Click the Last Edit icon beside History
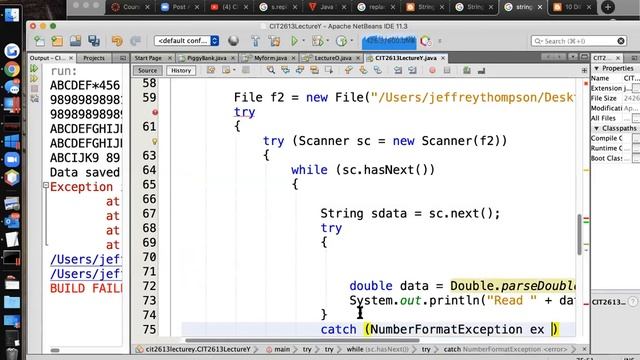This screenshot has height=360, width=640. [211, 71]
